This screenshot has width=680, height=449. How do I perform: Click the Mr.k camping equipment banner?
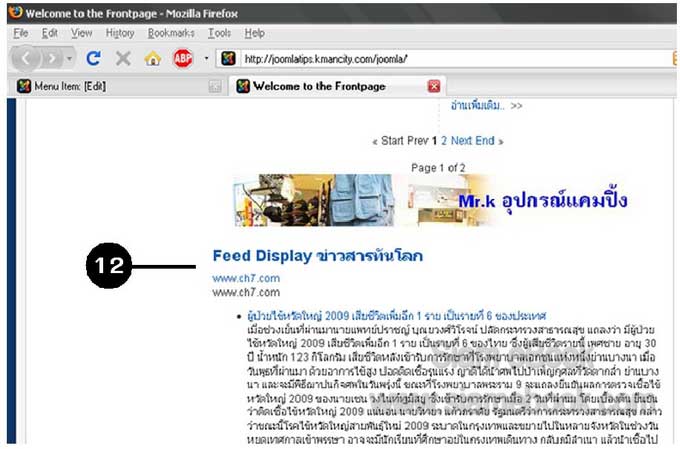431,200
